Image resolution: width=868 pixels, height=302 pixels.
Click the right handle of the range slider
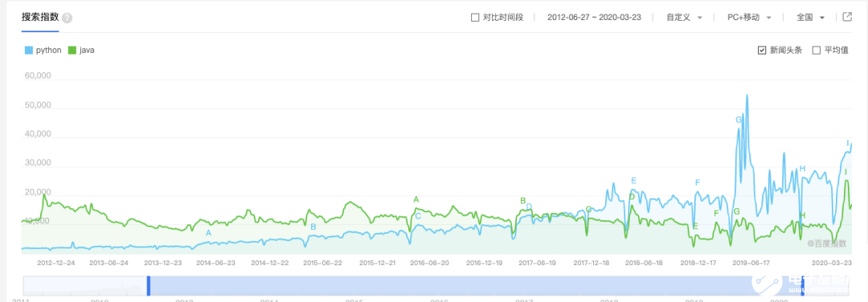point(802,285)
